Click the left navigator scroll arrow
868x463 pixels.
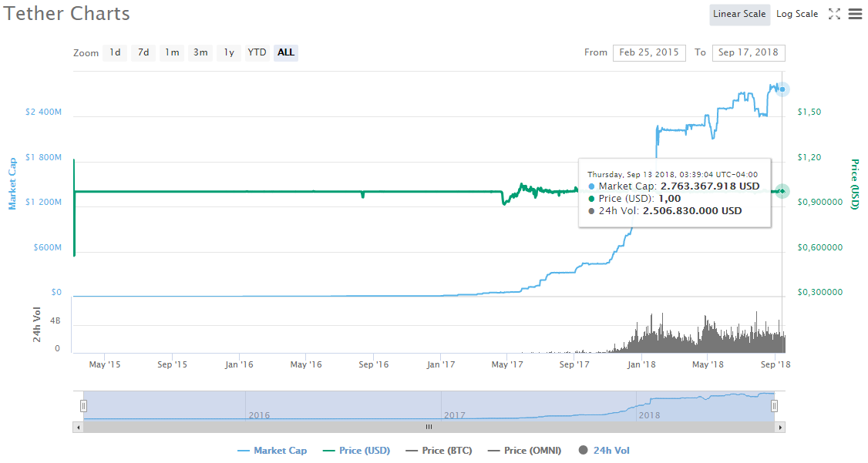click(x=79, y=427)
